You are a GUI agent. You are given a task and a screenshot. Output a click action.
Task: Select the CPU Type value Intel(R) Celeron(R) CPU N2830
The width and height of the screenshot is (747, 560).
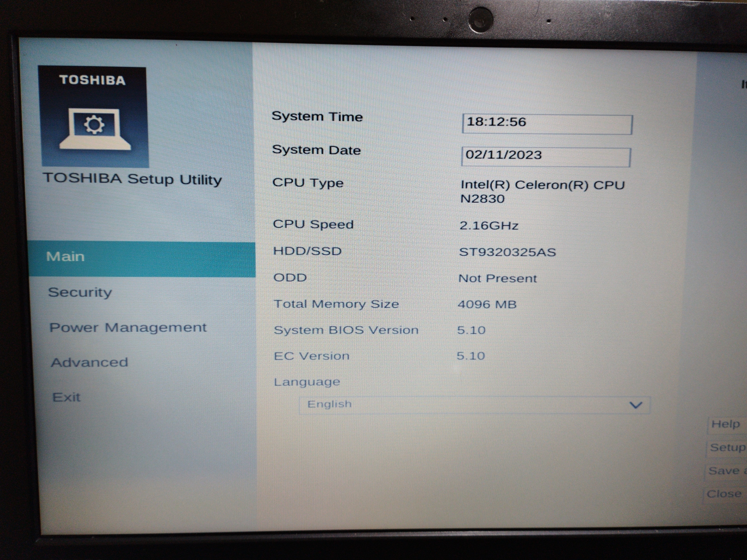click(542, 191)
